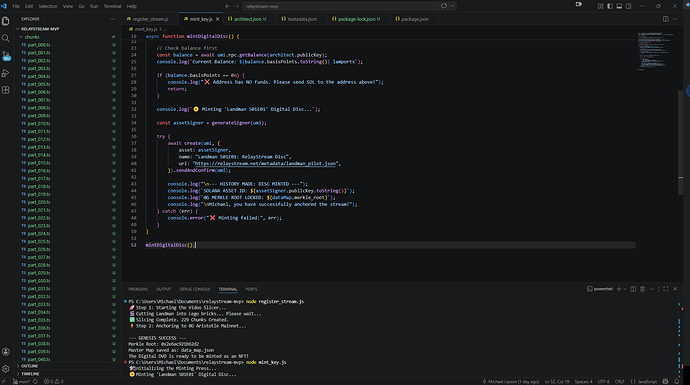
Task: Click the remote window status icon
Action: (x=4, y=381)
